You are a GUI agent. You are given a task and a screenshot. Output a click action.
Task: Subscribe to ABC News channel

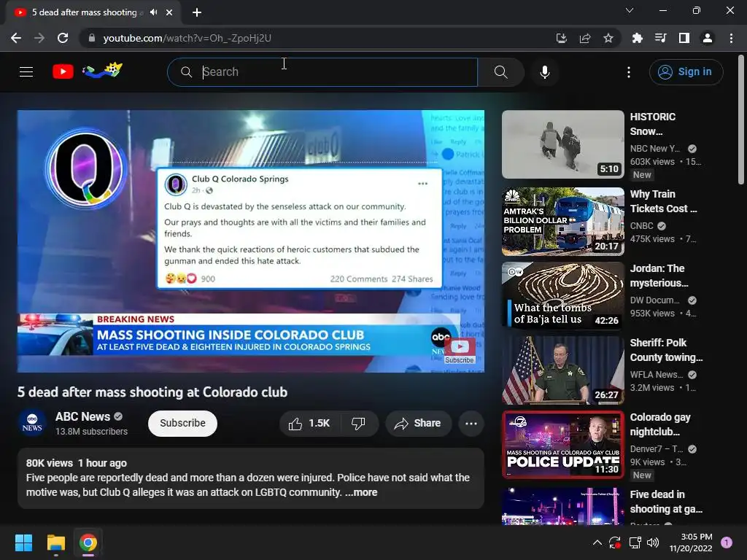(182, 424)
